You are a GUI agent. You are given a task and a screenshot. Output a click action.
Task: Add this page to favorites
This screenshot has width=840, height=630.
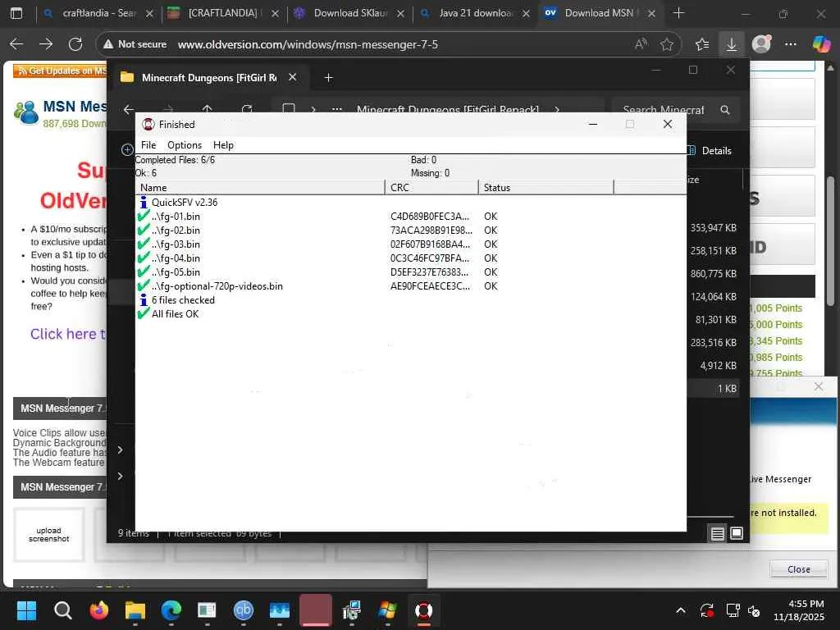[667, 44]
